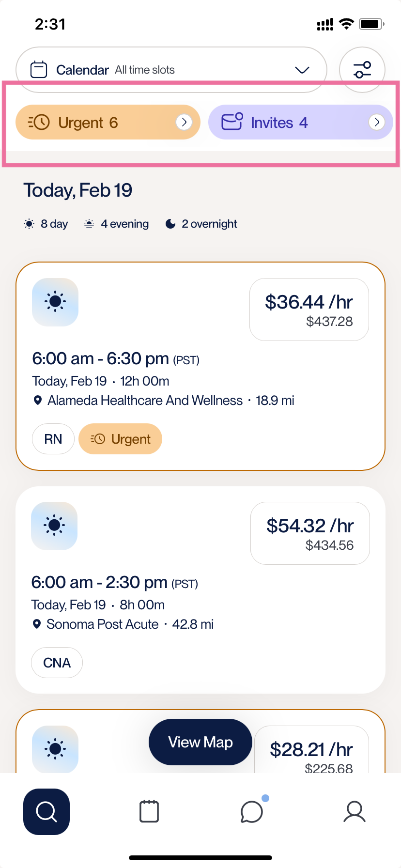The height and width of the screenshot is (868, 401).
Task: Open the my shifts calendar tab icon
Action: (x=149, y=811)
